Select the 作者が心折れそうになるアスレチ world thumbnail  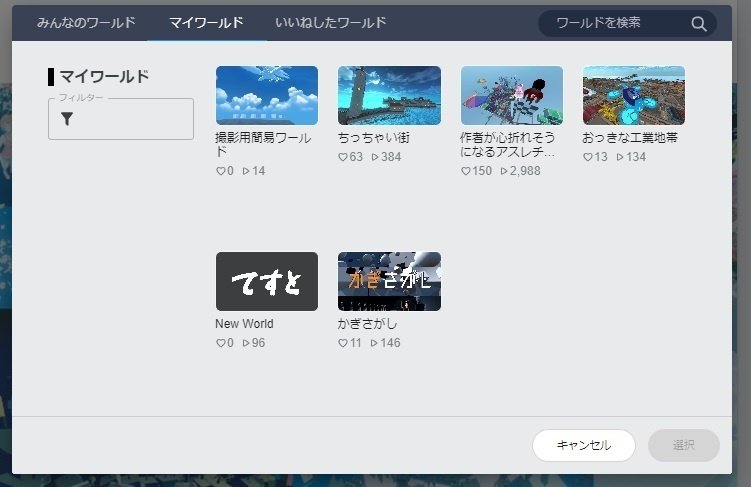[x=512, y=95]
